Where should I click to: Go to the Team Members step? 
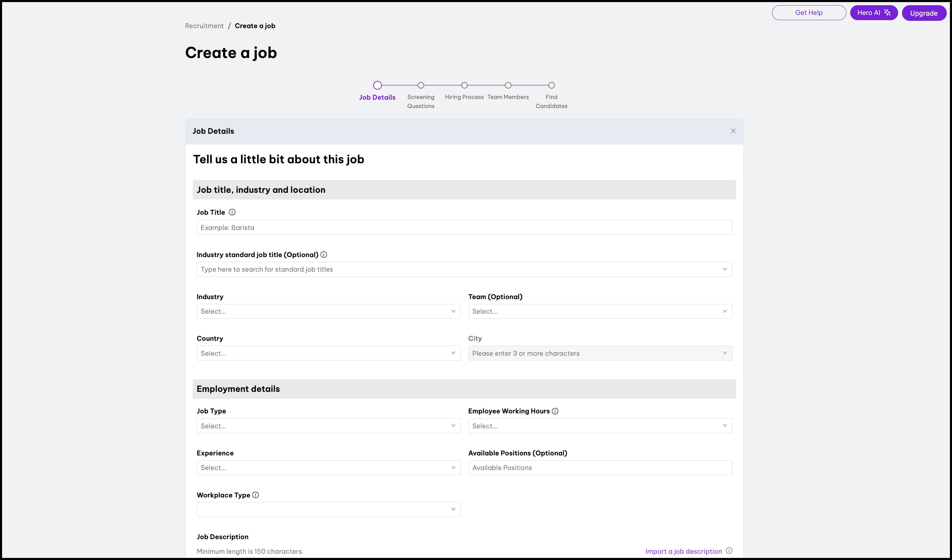pos(508,86)
